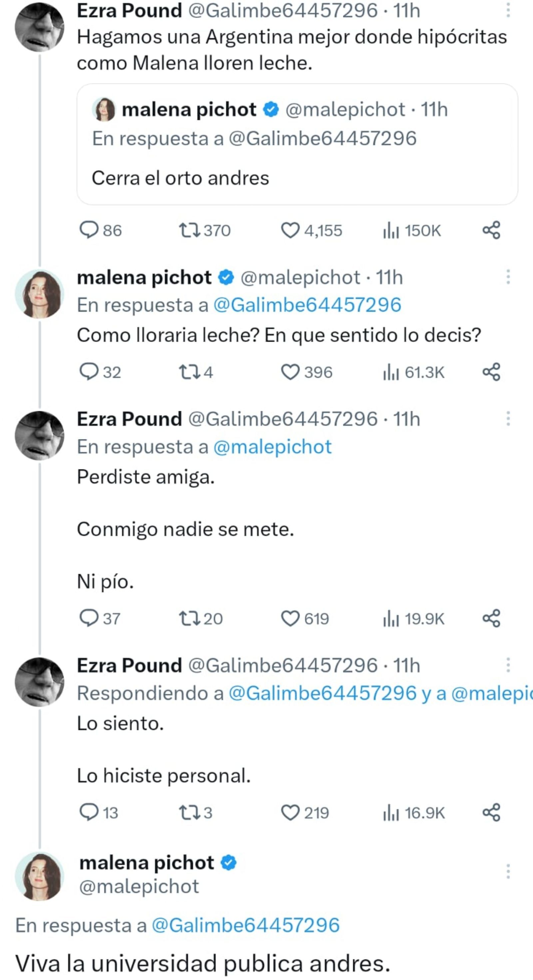Like the 'Lo hiciste personal' tweet
Viewport: 533px width, 980px height.
(290, 812)
